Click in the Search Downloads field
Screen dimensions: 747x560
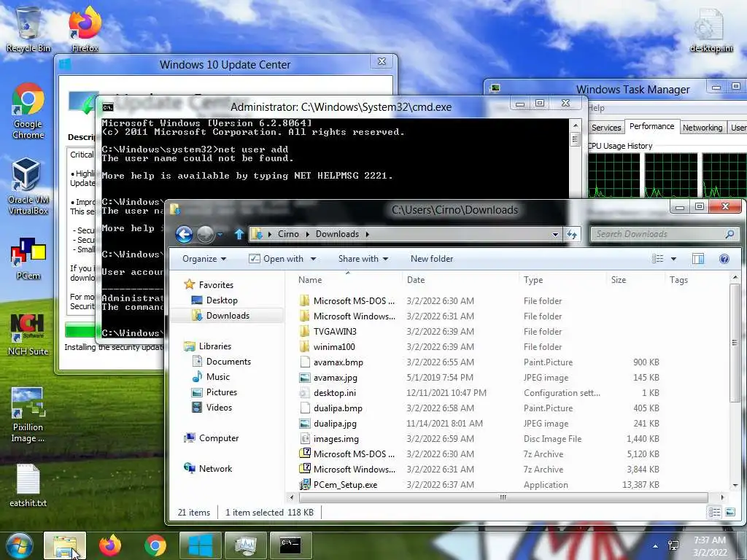[659, 234]
